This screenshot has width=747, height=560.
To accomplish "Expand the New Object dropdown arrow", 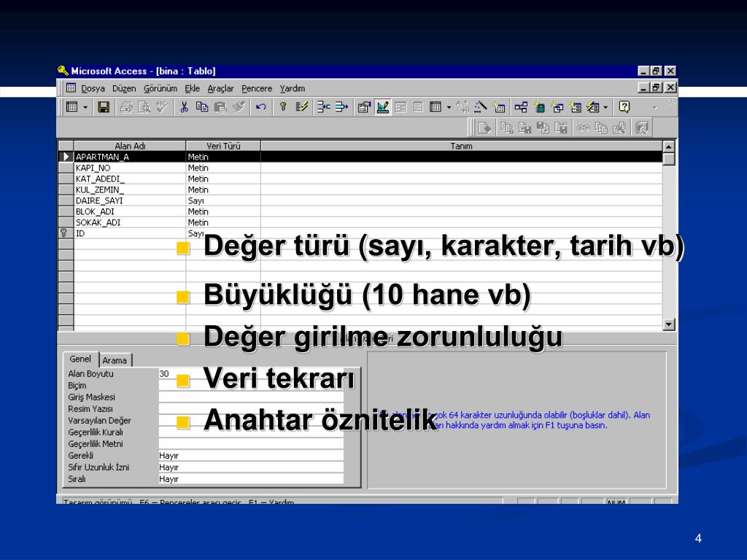I will [605, 107].
